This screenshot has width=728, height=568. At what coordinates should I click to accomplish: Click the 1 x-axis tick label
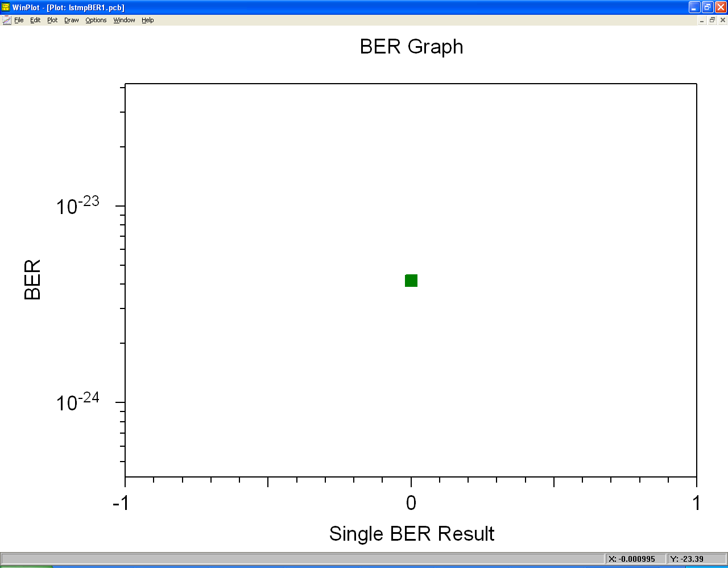point(697,503)
